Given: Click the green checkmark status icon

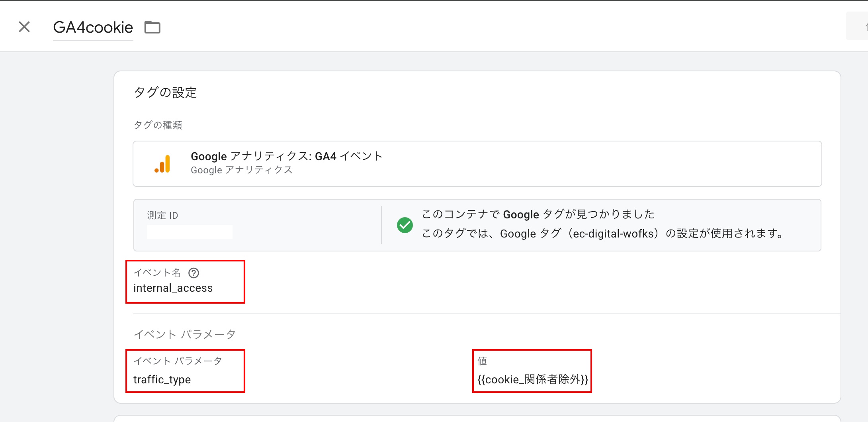Looking at the screenshot, I should [x=405, y=225].
